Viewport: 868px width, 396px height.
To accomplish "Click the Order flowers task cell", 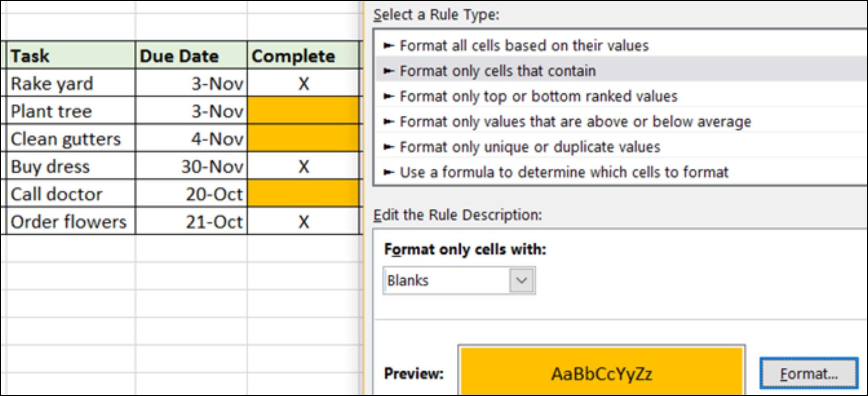I will point(71,222).
